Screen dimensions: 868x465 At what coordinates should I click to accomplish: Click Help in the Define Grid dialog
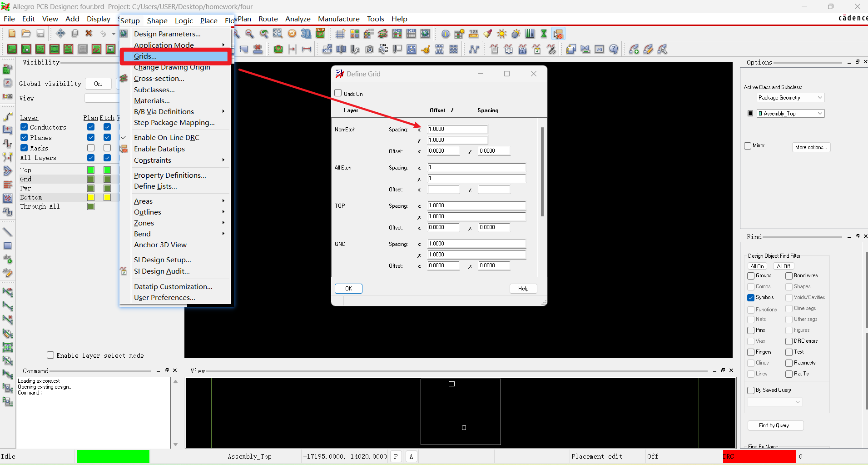coord(523,289)
